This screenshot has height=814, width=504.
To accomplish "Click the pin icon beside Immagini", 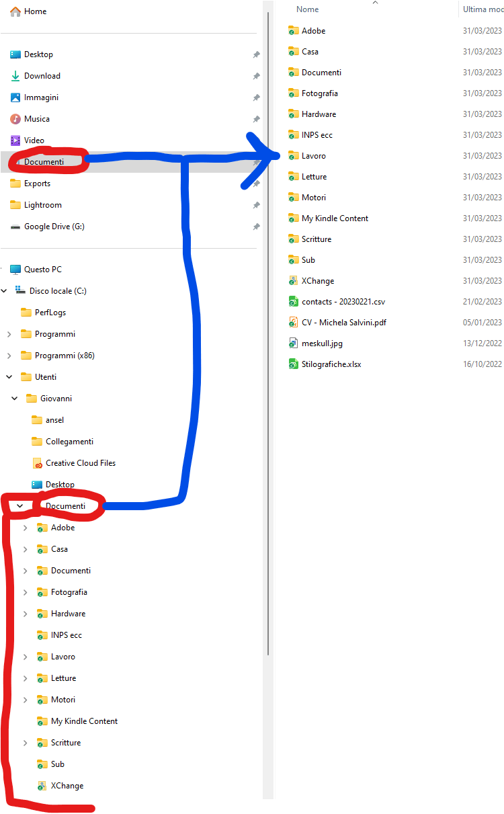I will (x=256, y=97).
